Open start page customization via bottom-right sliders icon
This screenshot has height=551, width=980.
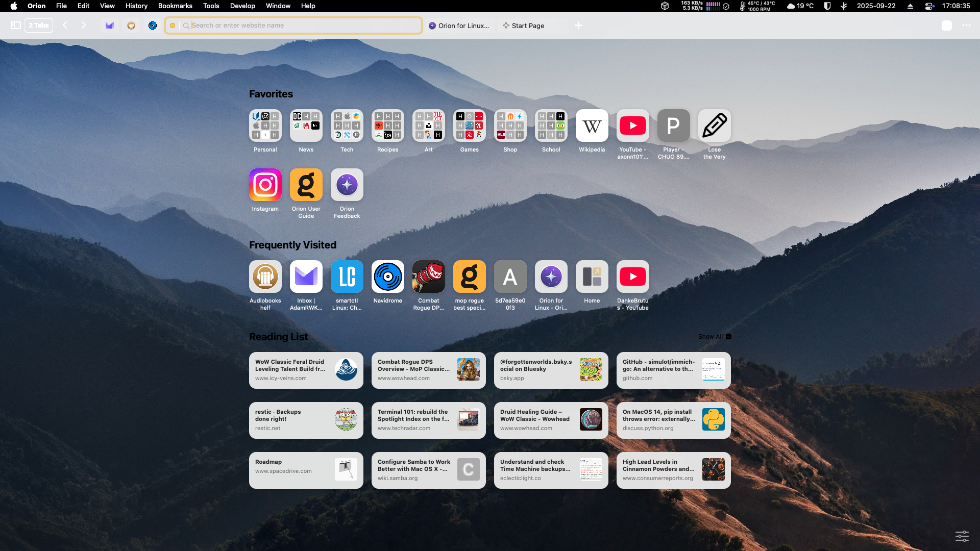pyautogui.click(x=963, y=536)
